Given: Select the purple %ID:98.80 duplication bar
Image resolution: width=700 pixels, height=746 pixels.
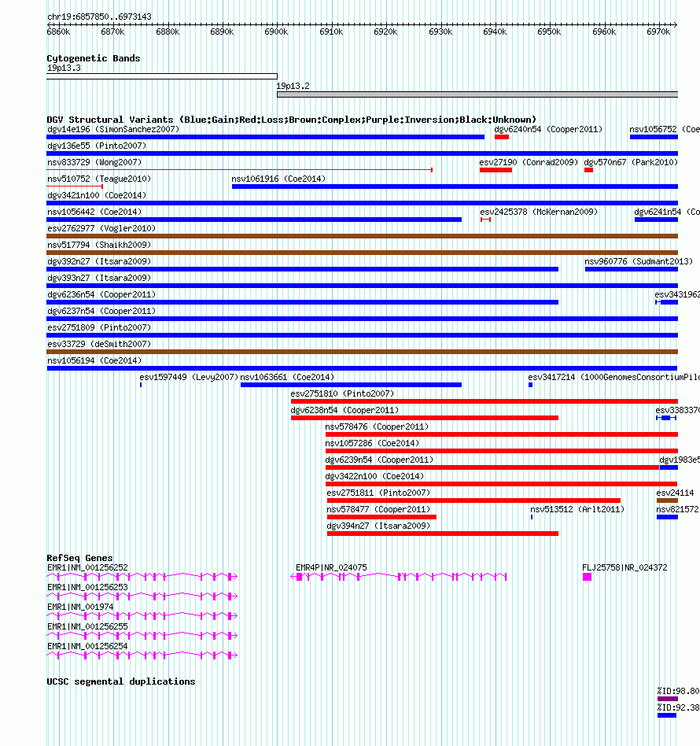Looking at the screenshot, I should point(668,699).
